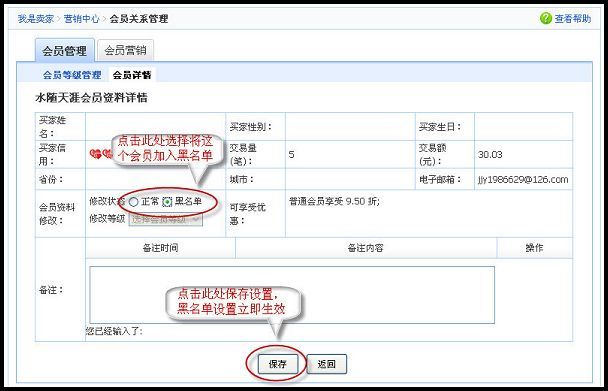Viewport: 608px width, 391px height.
Task: Open the 我是卖家 breadcrumb link
Action: click(x=36, y=19)
